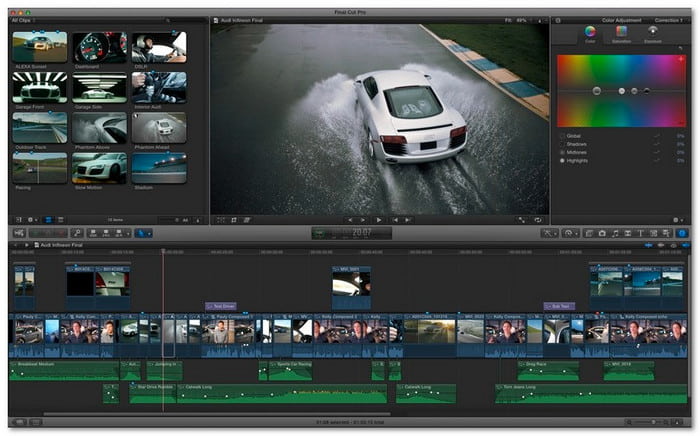Image resolution: width=700 pixels, height=436 pixels.
Task: Select the Midtones color radio button
Action: click(561, 152)
